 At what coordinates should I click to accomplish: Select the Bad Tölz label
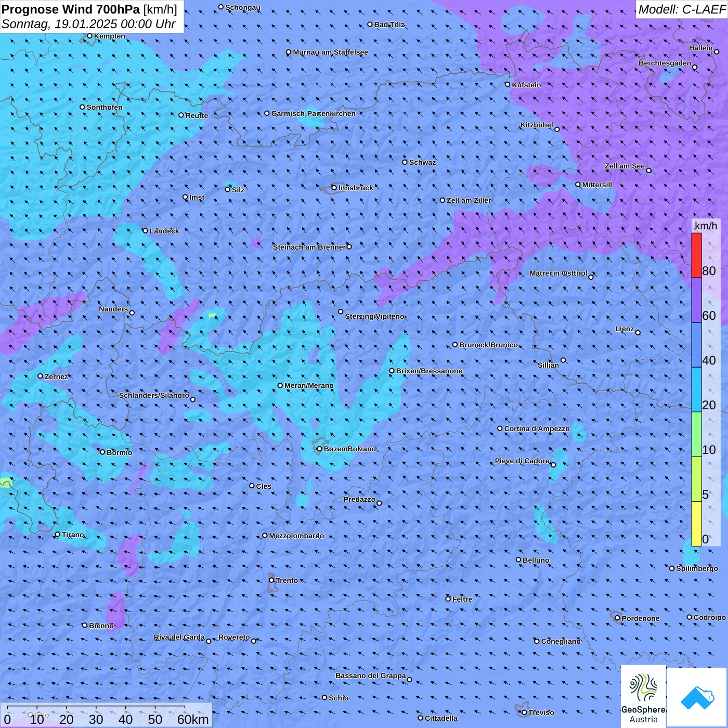coord(389,24)
